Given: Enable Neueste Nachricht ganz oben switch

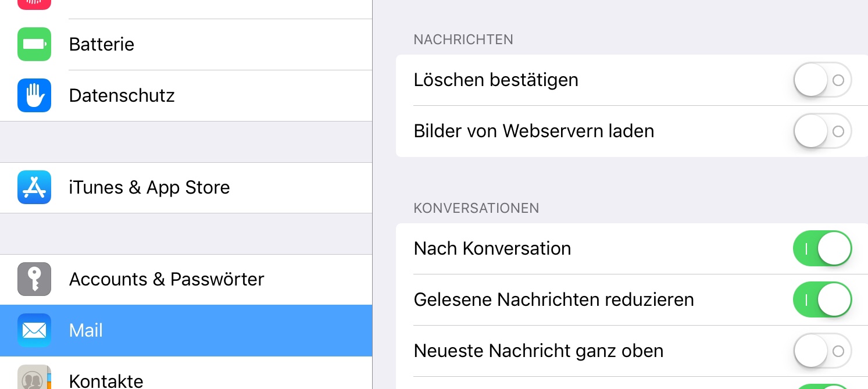Looking at the screenshot, I should tap(822, 351).
